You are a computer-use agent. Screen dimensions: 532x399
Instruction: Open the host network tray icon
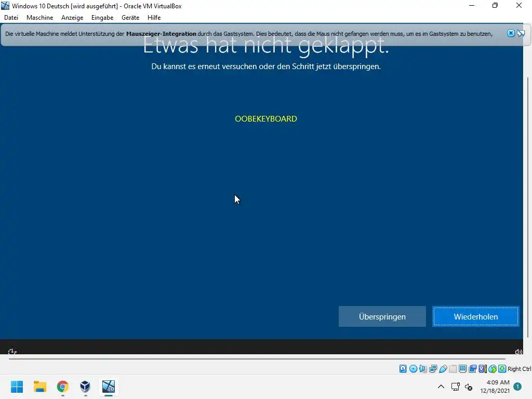pos(455,387)
